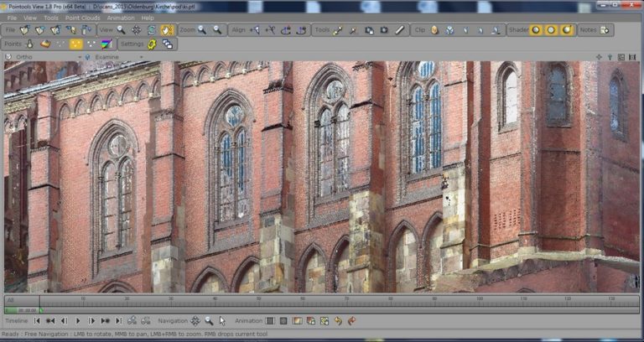The image size is (644, 342).
Task: Click the orange eraser-like icon in Points group
Action: (x=45, y=44)
